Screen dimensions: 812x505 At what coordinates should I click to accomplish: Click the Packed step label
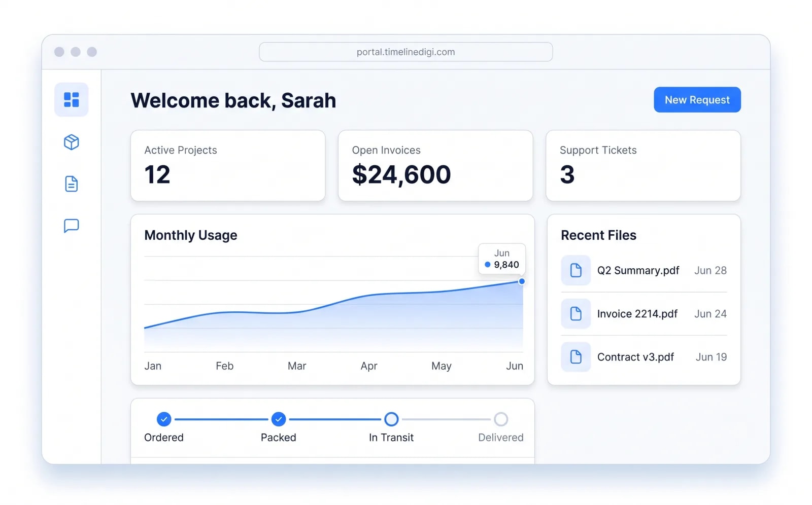click(278, 438)
